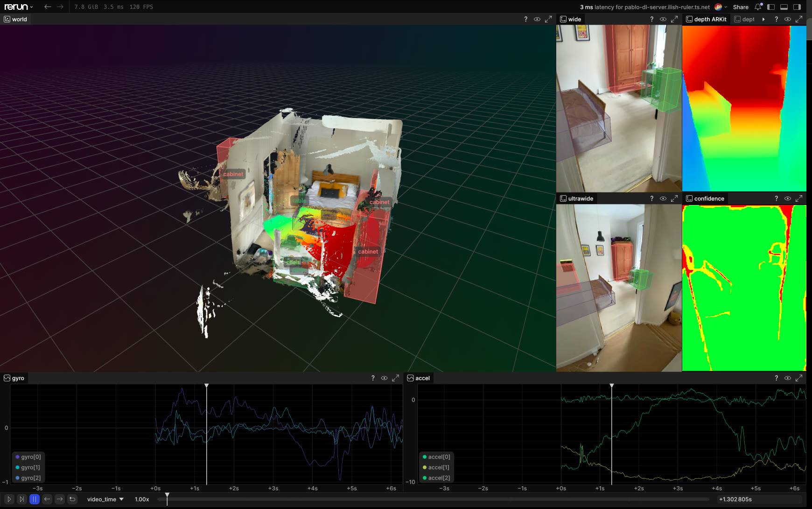812x509 pixels.
Task: Select the accel plot tab
Action: click(419, 378)
